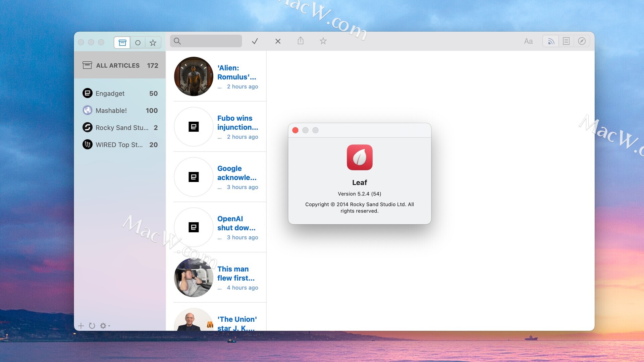Click the Mashable unread count 100
The width and height of the screenshot is (644, 362).
coord(152,111)
